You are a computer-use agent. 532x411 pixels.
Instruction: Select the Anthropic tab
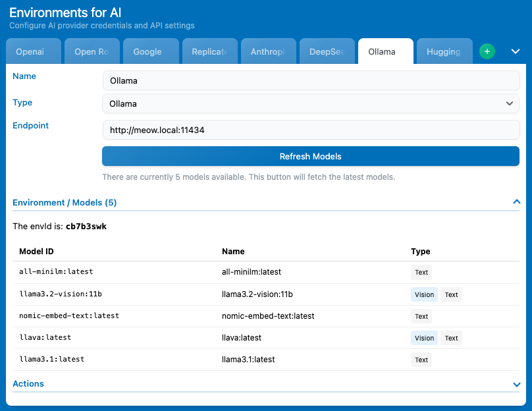(x=267, y=52)
